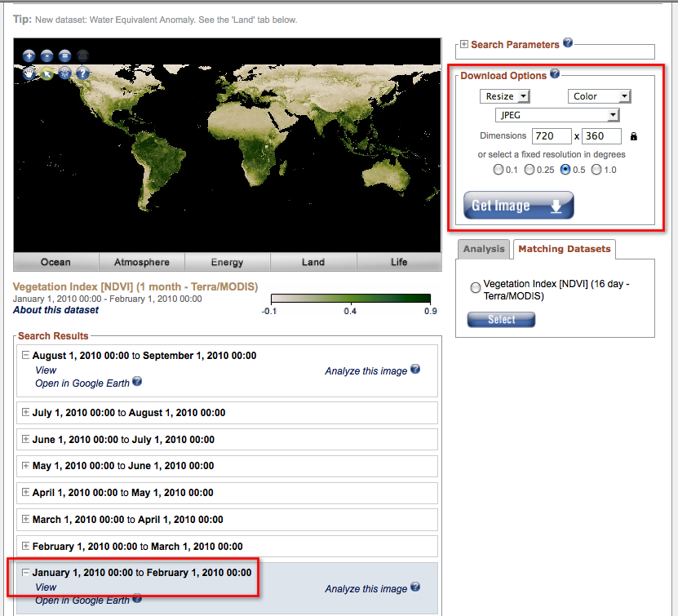Click the map zoom out (-) icon
This screenshot has height=616, width=678.
pos(47,56)
